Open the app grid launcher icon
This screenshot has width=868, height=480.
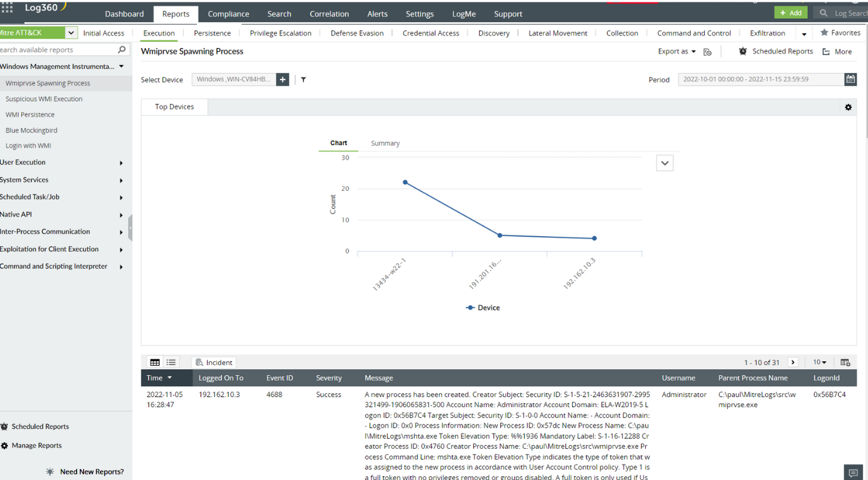point(7,8)
